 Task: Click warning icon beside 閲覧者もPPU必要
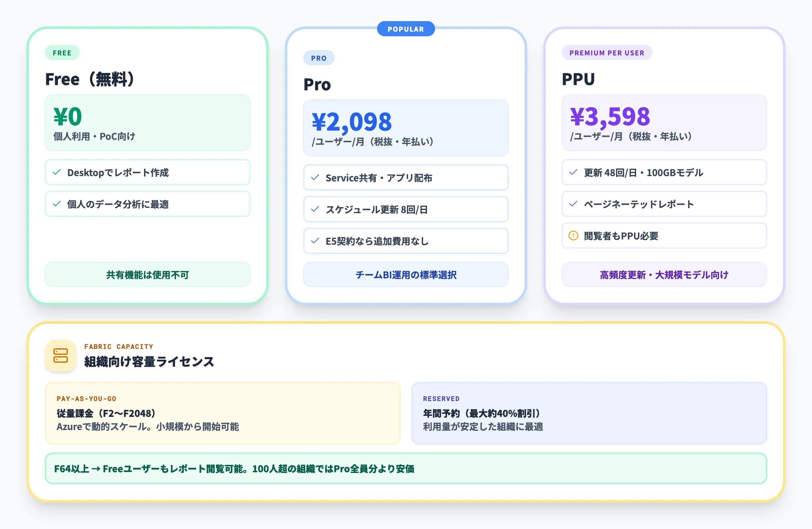[573, 235]
